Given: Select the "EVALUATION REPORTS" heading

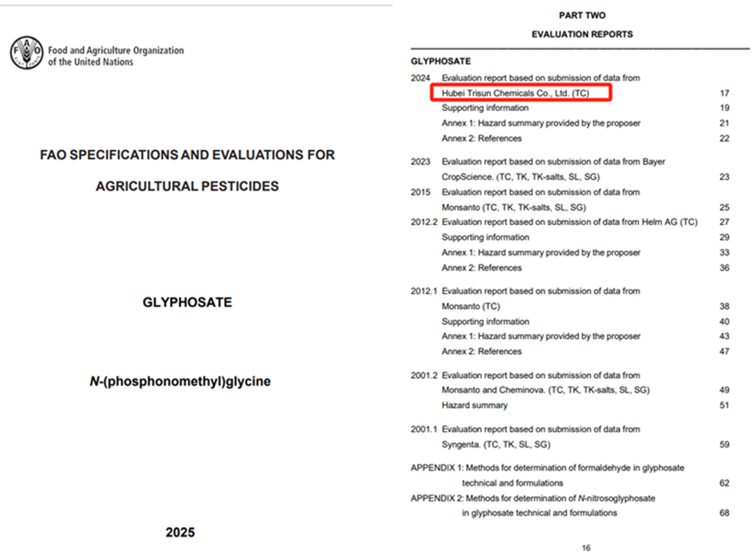Looking at the screenshot, I should pos(582,34).
